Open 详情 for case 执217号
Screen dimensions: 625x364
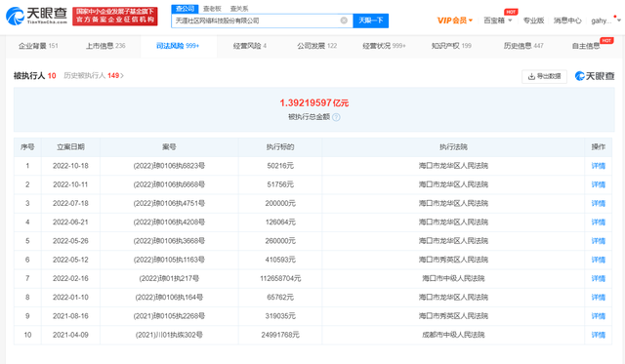(x=599, y=278)
